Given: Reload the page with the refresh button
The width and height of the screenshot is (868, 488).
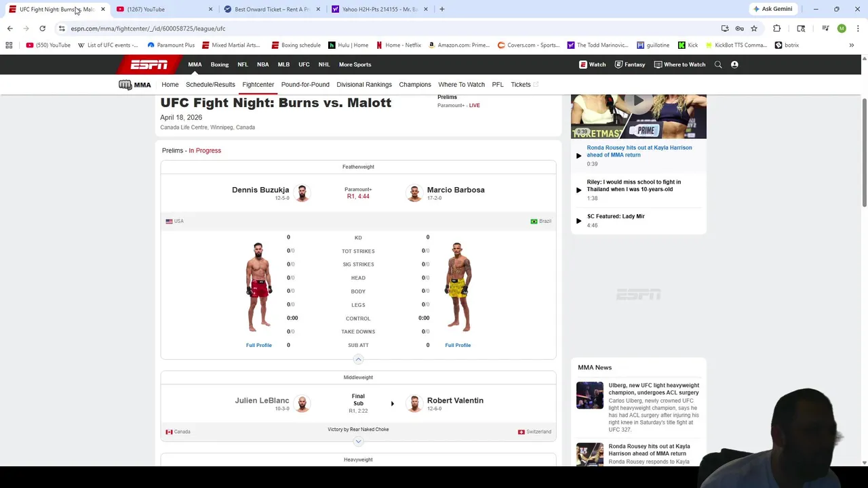Looking at the screenshot, I should (x=42, y=28).
